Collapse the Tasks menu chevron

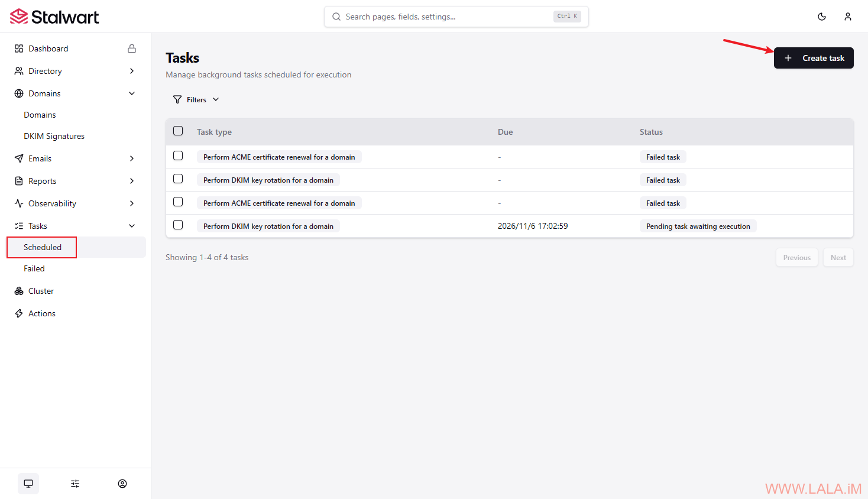[x=132, y=226]
